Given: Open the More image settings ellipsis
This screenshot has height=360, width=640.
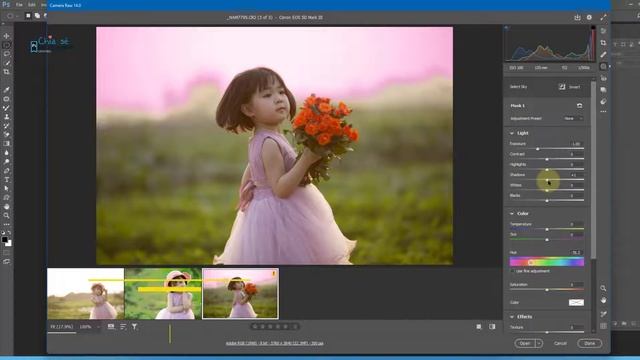Looking at the screenshot, I should pos(604,111).
